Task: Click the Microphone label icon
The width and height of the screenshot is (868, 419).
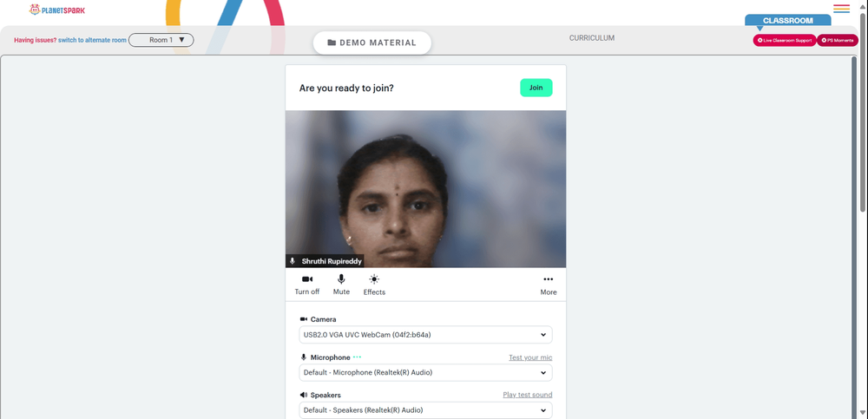Action: [303, 357]
